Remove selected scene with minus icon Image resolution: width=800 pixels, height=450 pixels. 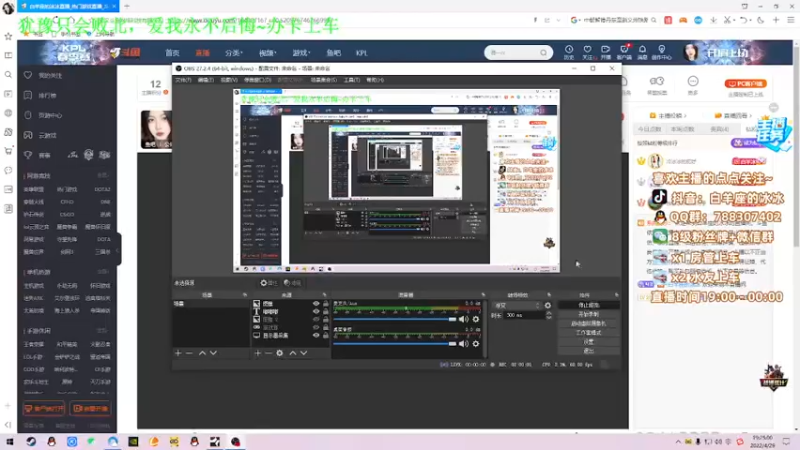[x=189, y=353]
